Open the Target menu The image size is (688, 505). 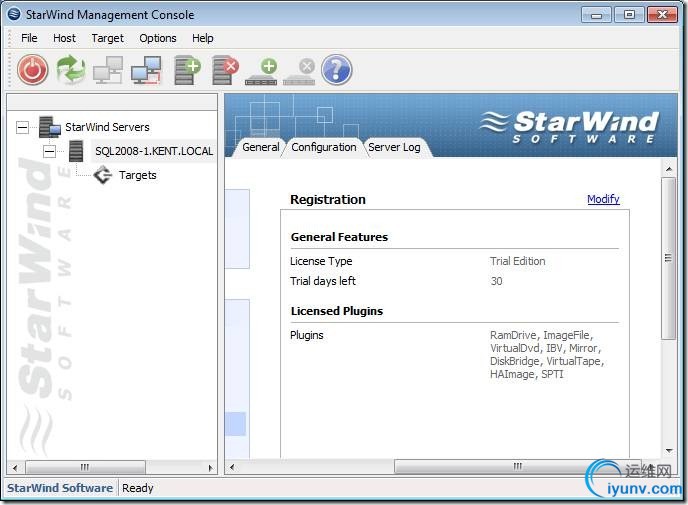click(108, 38)
